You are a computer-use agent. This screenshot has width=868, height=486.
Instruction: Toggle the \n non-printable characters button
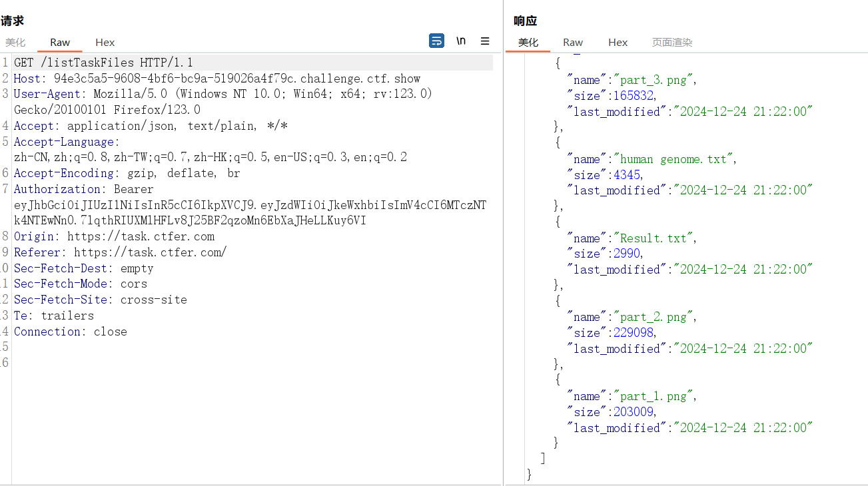[461, 41]
